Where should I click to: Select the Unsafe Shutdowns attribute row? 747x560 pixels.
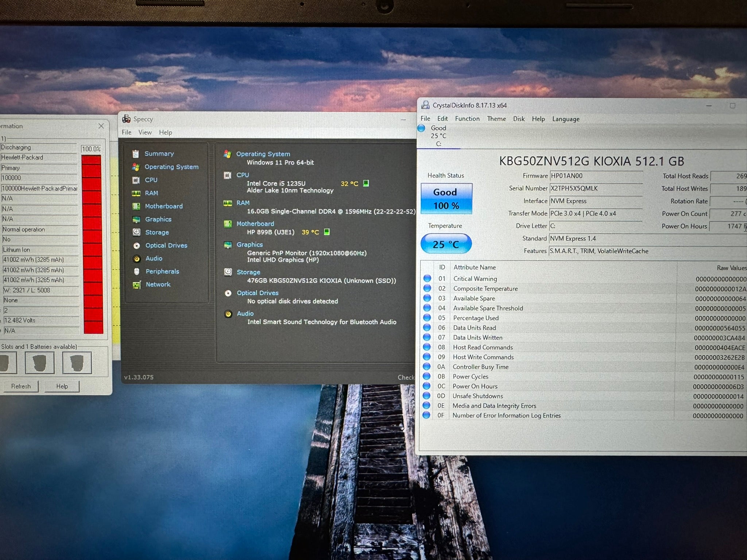point(584,396)
